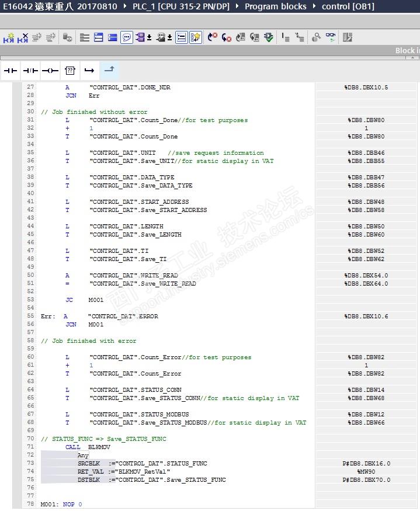
Task: Click E16042 project name breadcrumb
Action: [60, 6]
